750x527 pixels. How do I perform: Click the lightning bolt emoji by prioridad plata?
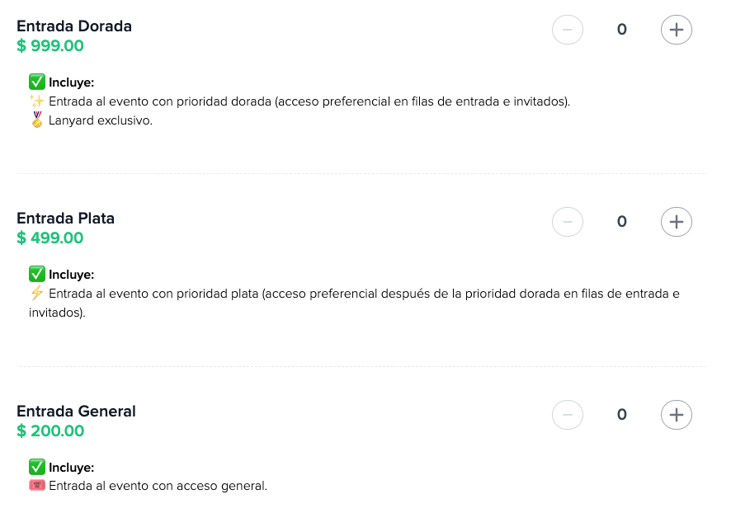(37, 293)
